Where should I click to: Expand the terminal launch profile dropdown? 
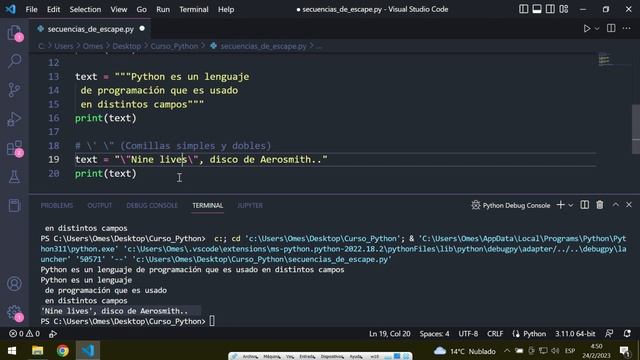(571, 205)
